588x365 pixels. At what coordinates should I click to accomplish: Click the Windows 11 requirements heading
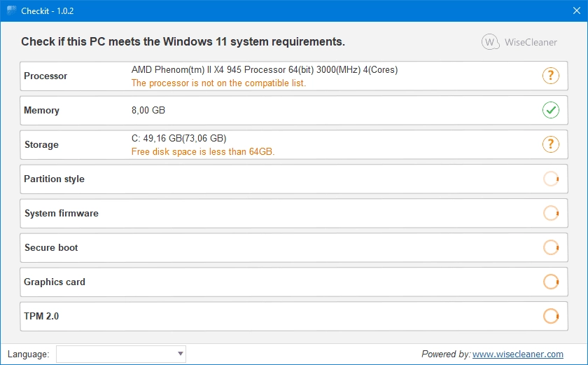point(183,41)
